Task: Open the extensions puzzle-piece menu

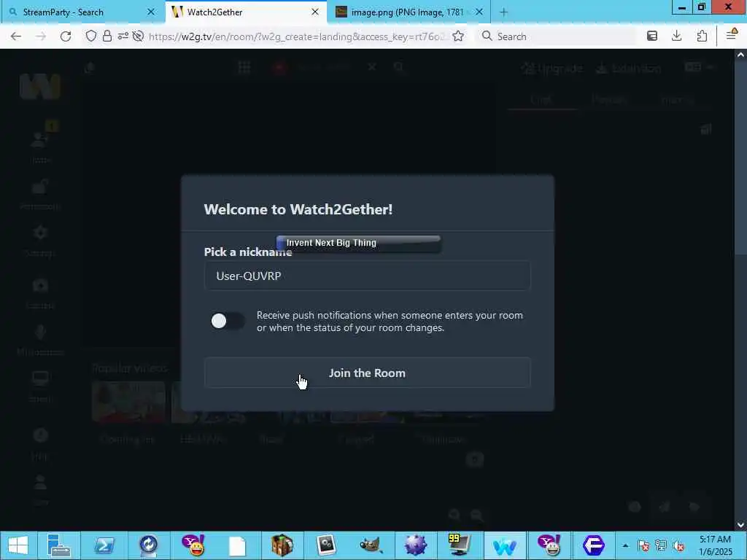Action: pyautogui.click(x=702, y=36)
